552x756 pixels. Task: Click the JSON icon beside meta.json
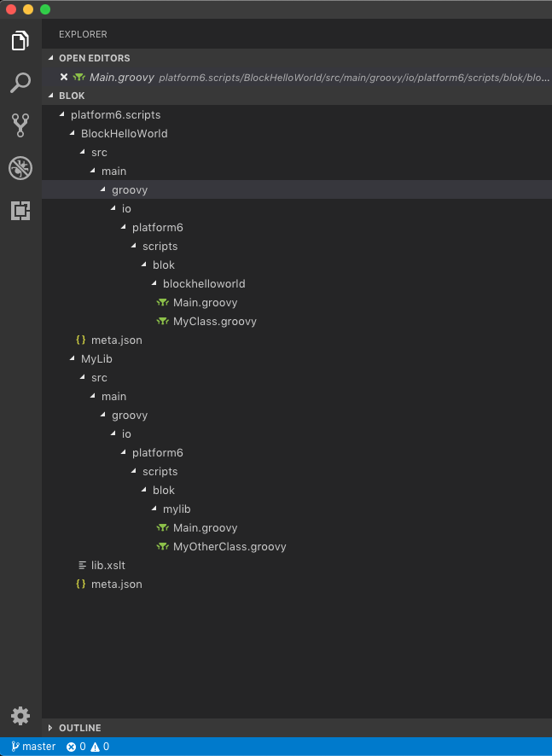click(82, 340)
